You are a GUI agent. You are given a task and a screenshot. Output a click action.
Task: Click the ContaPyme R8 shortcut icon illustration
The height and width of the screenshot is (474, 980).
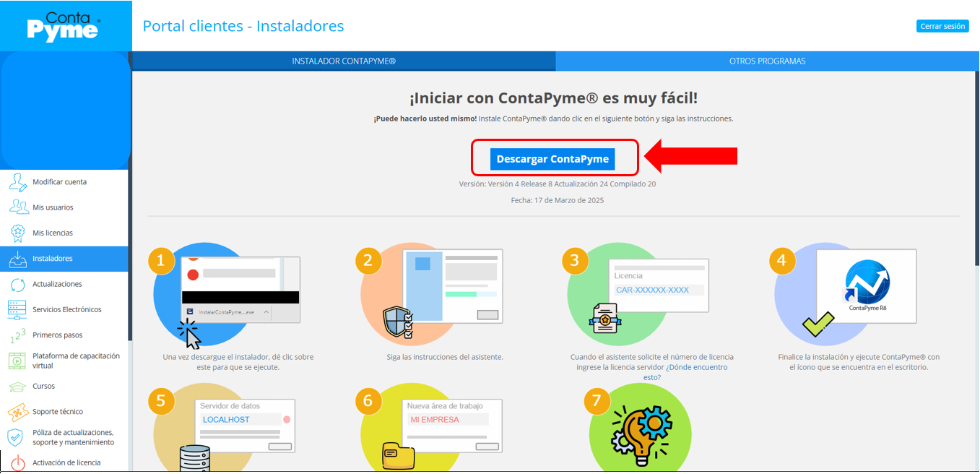[x=867, y=286]
